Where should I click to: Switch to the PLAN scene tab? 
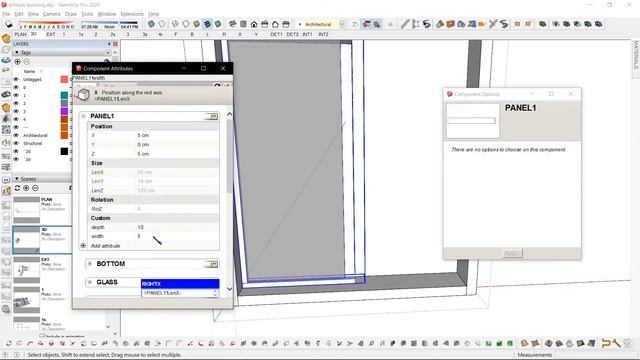(x=20, y=34)
